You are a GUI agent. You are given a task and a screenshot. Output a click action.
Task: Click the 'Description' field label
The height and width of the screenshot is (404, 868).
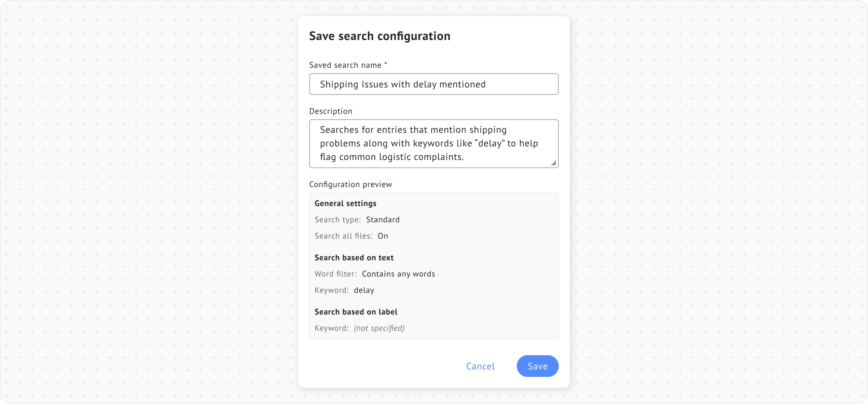pyautogui.click(x=331, y=111)
